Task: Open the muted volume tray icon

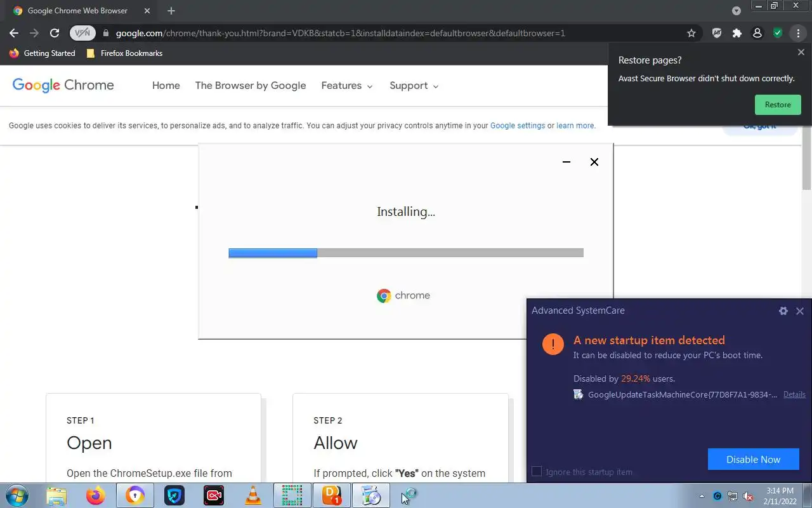Action: pyautogui.click(x=748, y=496)
